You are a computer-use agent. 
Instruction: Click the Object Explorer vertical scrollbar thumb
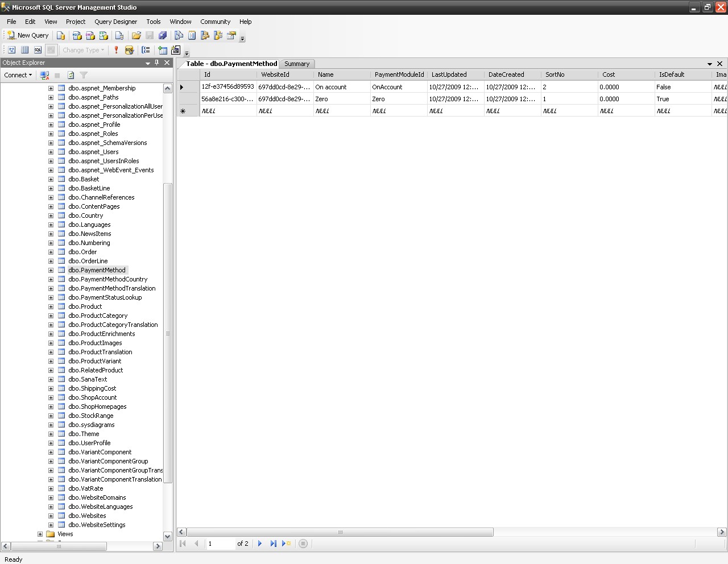(x=167, y=333)
